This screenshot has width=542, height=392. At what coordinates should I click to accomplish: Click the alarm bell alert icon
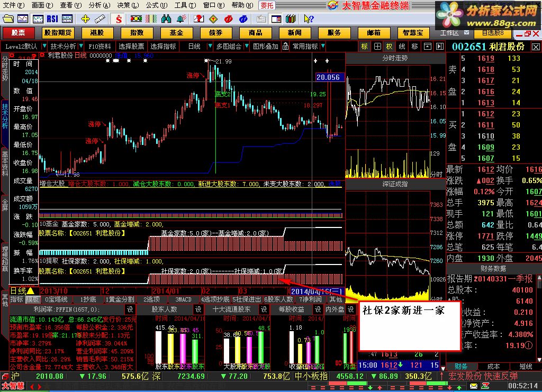click(182, 19)
